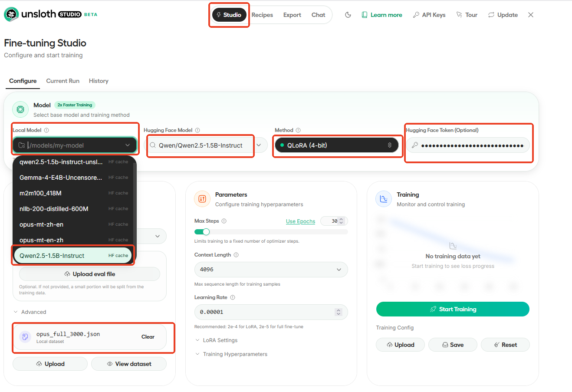572x392 pixels.
Task: Click the Learning Rate info icon
Action: tap(233, 297)
